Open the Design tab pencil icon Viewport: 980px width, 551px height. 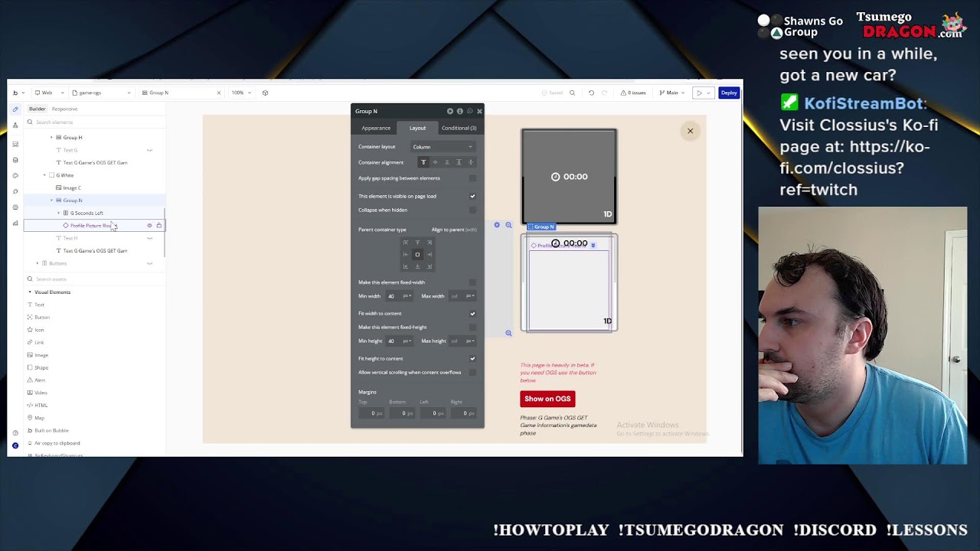[x=15, y=109]
